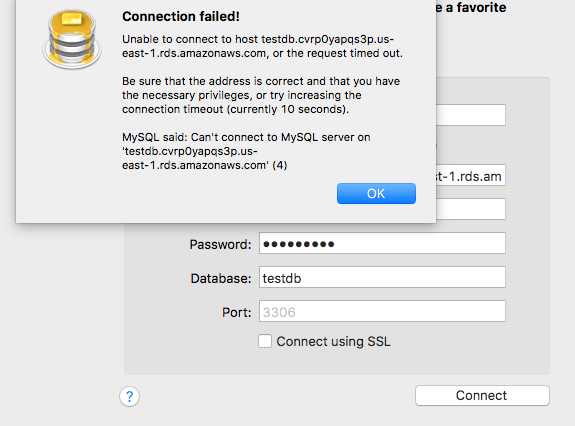Click the Port label
The image size is (575, 426).
pyautogui.click(x=237, y=313)
